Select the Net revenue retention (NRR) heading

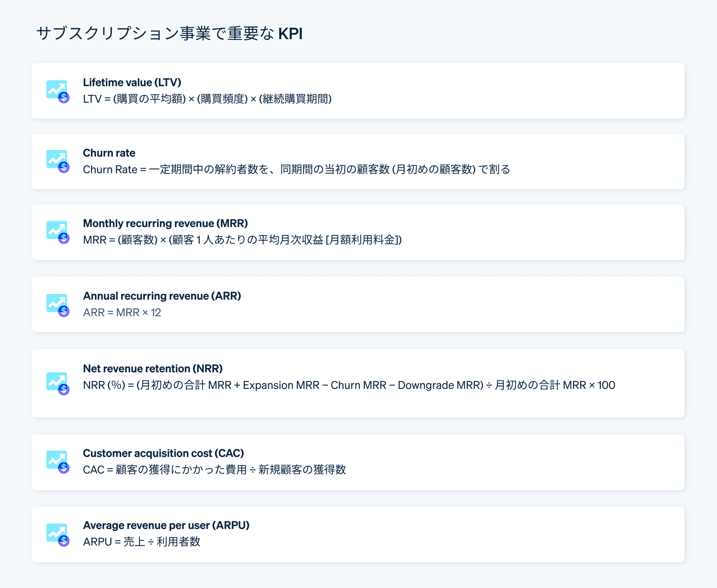tap(153, 369)
